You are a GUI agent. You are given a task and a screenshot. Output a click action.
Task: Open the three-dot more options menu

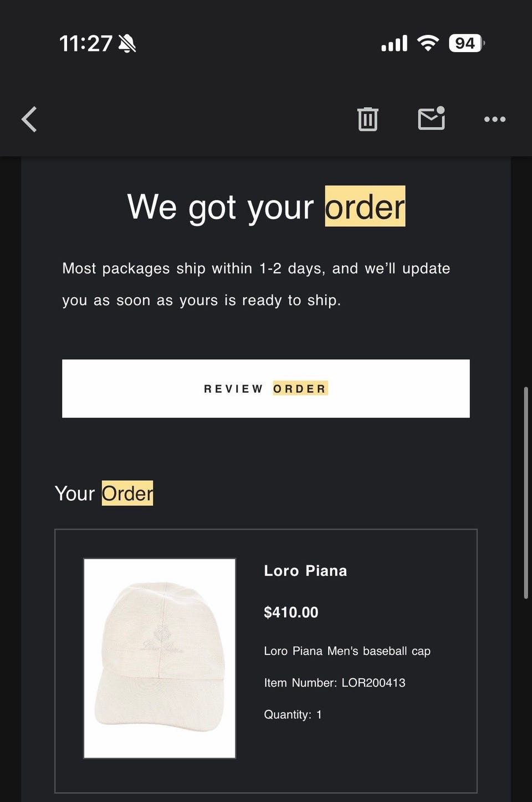[x=494, y=119]
